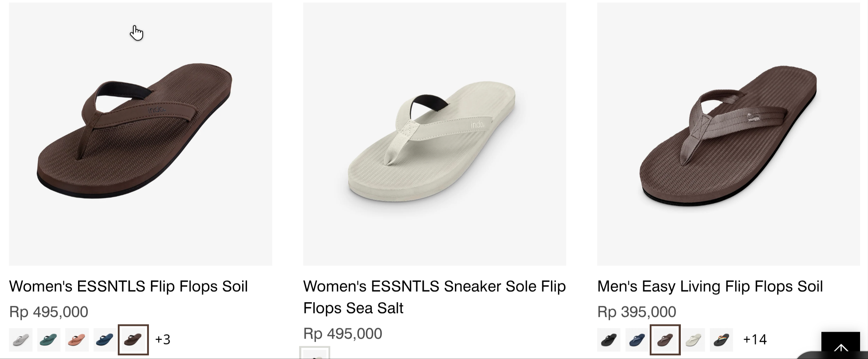Pick the white variant of Men's Easy Living Flip Flops

(x=693, y=340)
